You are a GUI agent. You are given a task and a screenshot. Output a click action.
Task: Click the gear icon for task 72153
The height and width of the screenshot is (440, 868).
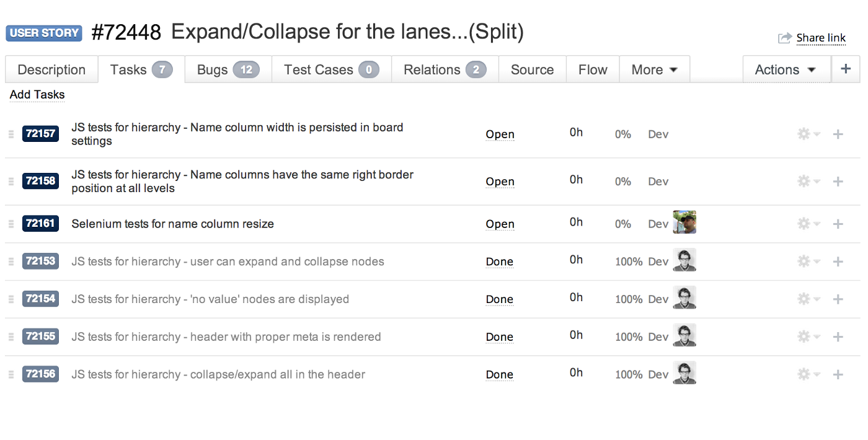[804, 262]
